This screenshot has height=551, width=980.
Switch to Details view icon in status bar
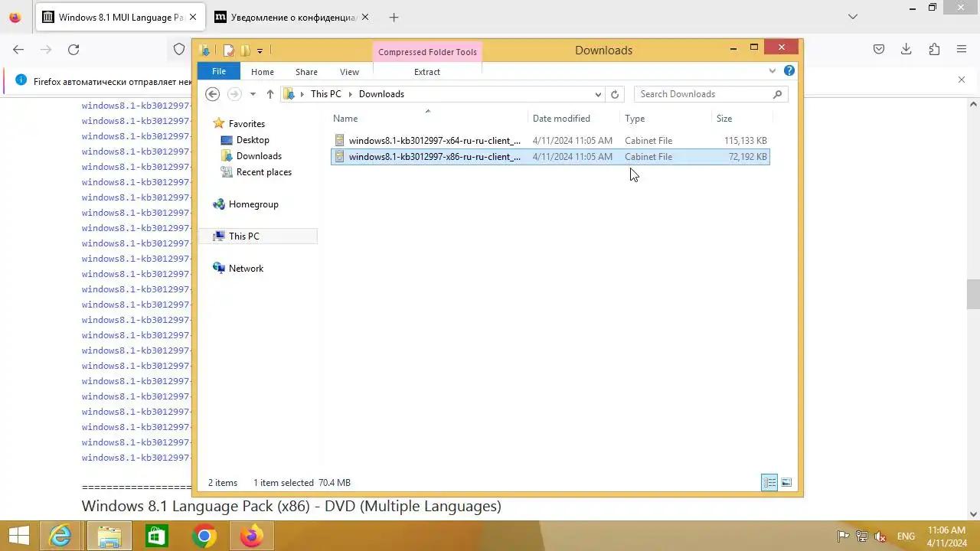pos(769,482)
